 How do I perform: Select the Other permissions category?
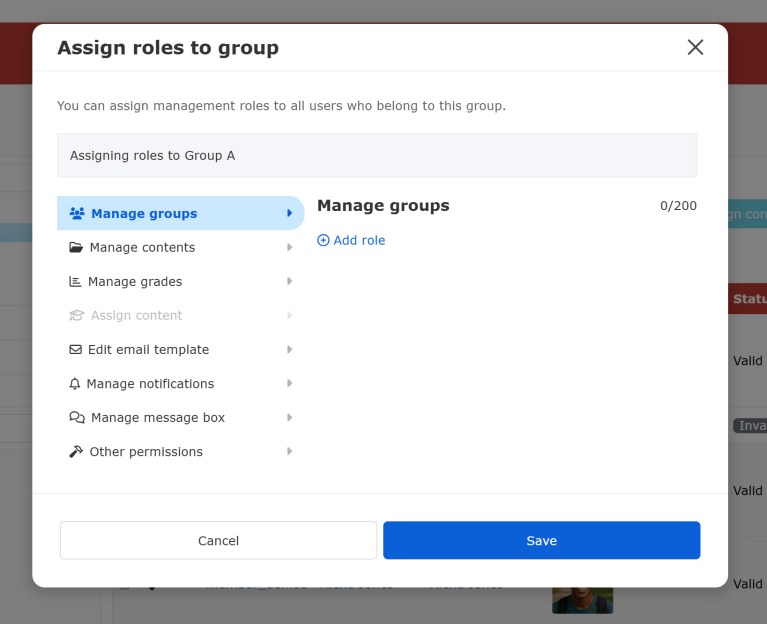pyautogui.click(x=180, y=451)
